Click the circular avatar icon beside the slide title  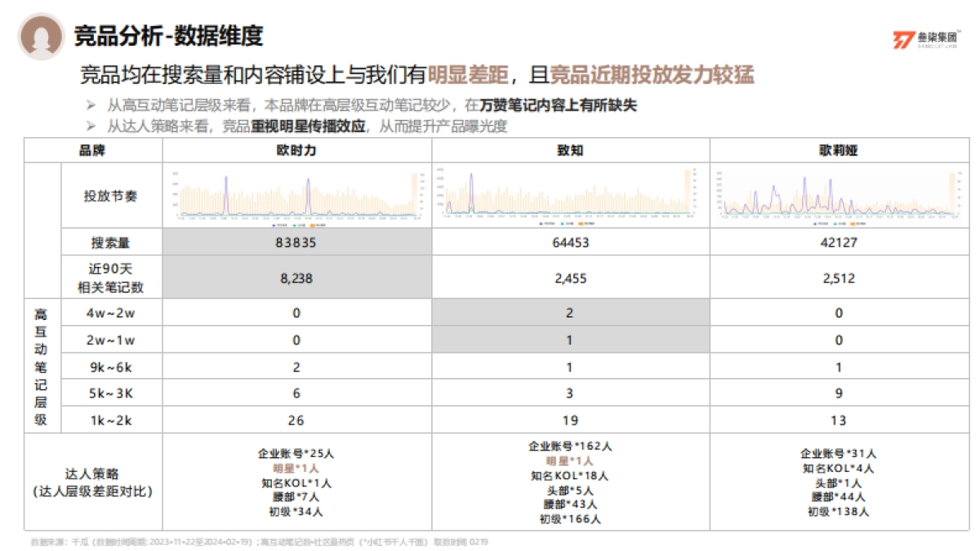click(x=42, y=36)
